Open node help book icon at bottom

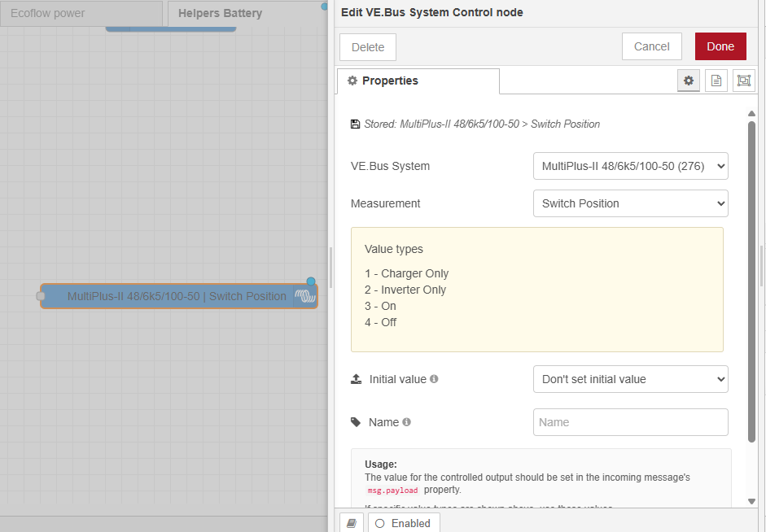coord(351,523)
